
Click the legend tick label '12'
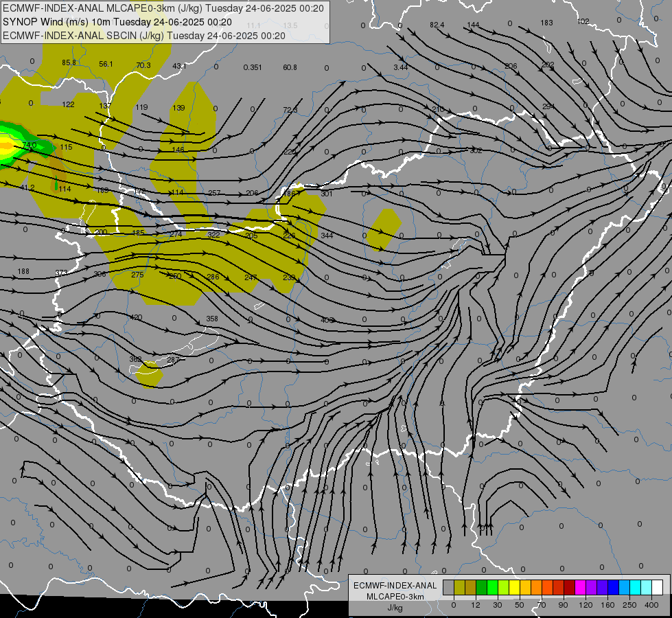[x=476, y=605]
